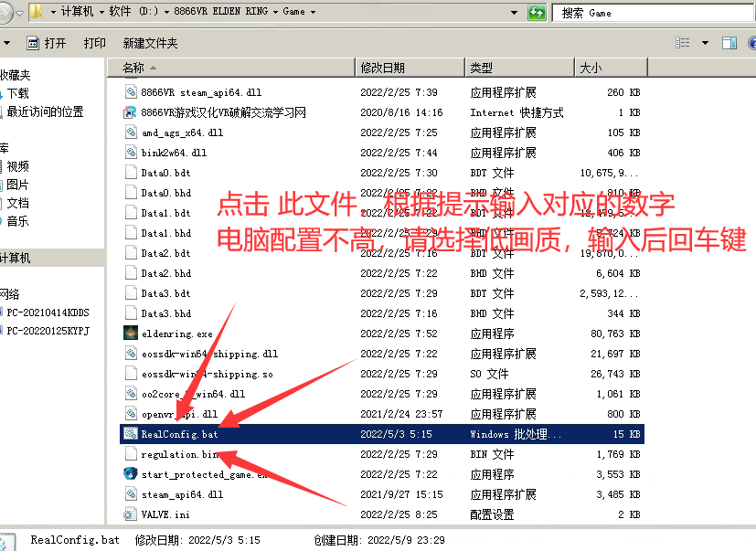The image size is (756, 551).
Task: Click 配置设置 type of VALVE.ini
Action: point(492,514)
